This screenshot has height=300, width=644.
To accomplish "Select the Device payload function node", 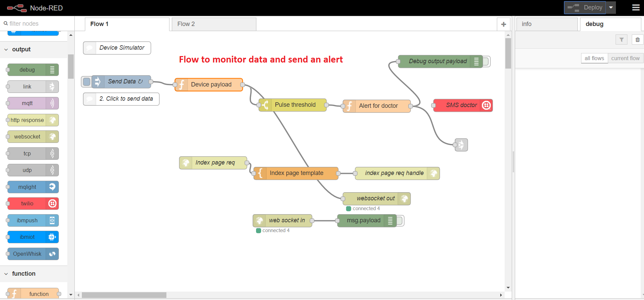I will tap(209, 84).
